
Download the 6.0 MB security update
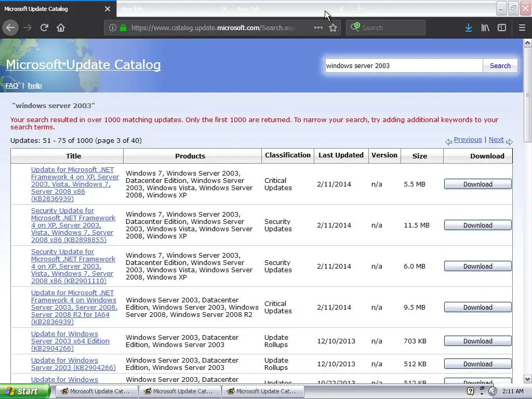(x=478, y=267)
